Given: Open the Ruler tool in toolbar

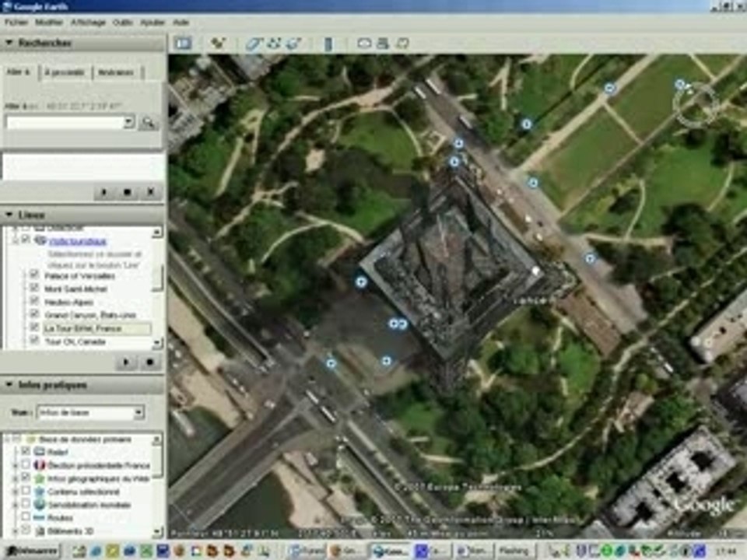Looking at the screenshot, I should (328, 44).
